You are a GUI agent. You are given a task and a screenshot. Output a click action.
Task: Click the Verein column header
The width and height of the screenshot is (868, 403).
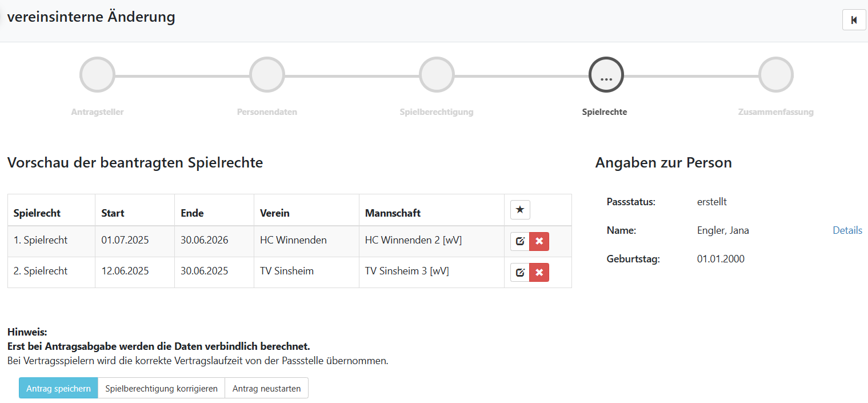click(275, 213)
